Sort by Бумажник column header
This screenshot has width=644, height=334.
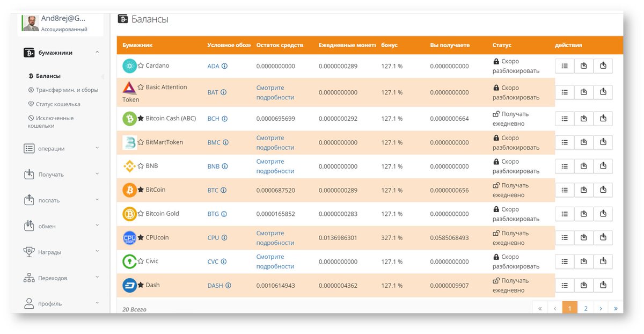click(137, 45)
